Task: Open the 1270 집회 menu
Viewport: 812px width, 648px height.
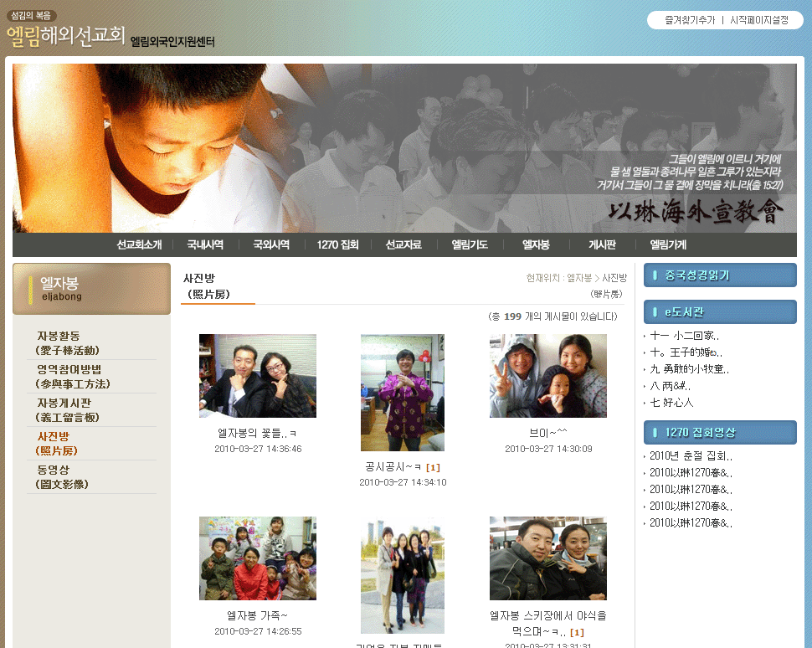Action: pos(337,244)
